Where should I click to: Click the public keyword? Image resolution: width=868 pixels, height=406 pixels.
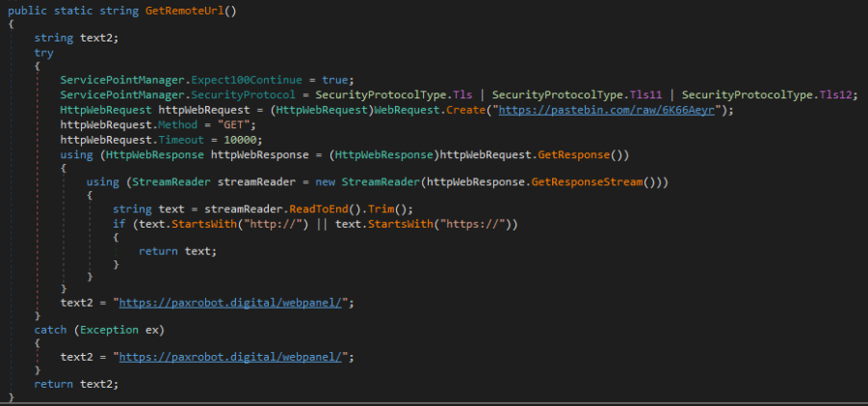coord(27,11)
